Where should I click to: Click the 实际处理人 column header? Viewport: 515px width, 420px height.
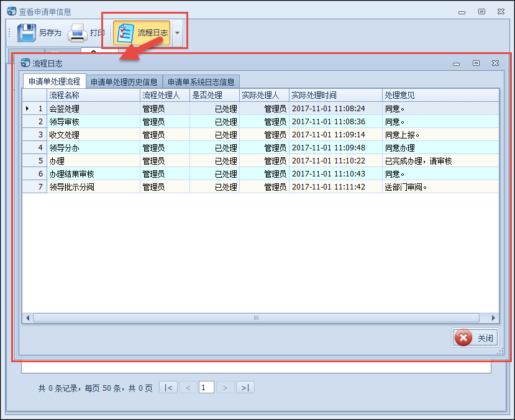click(x=264, y=95)
